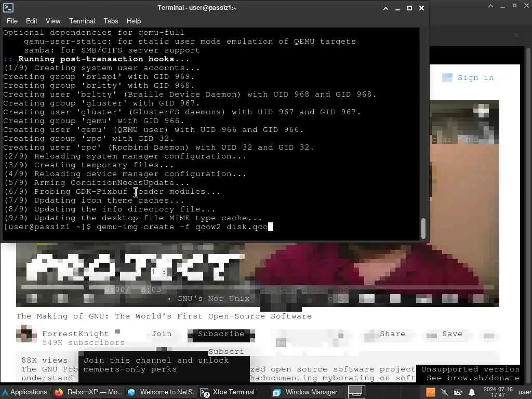Click '(7/9) Updating icon theme caches...' line
Image resolution: width=532 pixels, height=399 pixels.
94,201
